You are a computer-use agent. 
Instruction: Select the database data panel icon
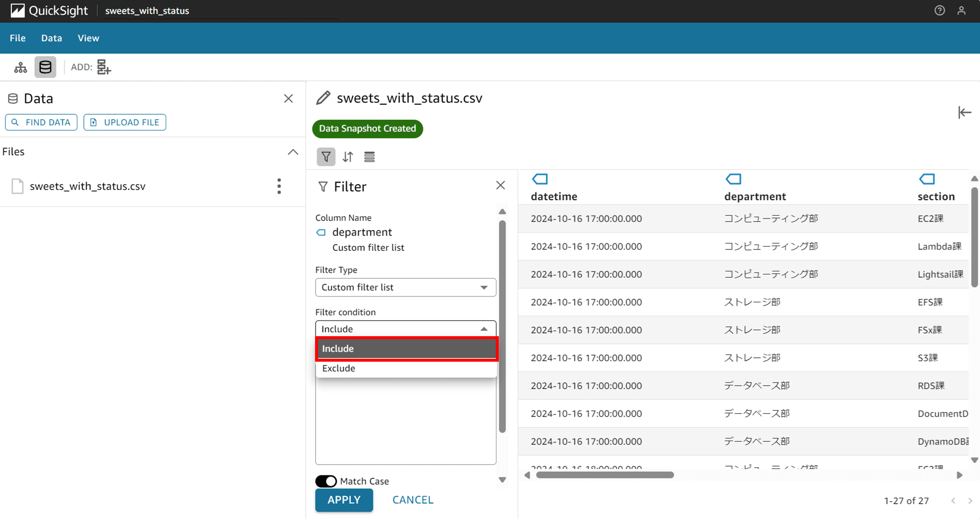pos(45,67)
